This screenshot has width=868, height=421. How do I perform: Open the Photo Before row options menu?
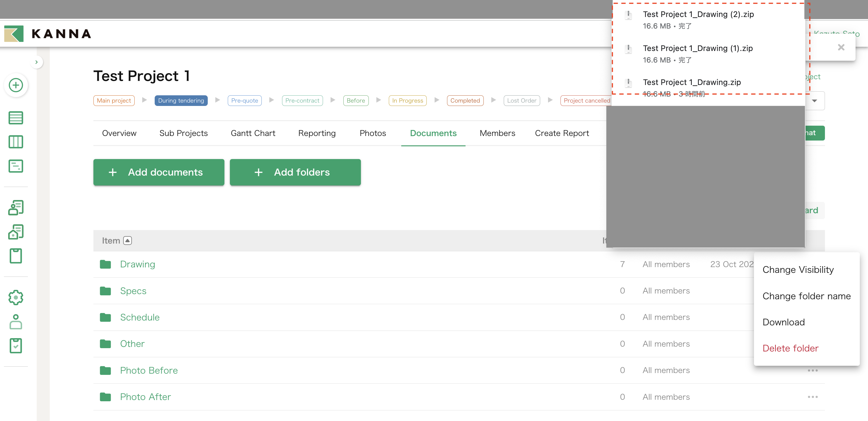[x=812, y=370]
